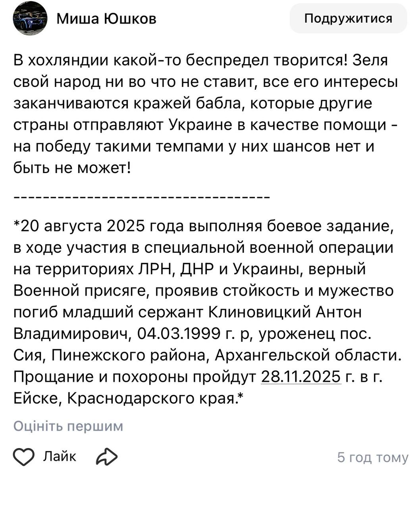Click the 'Оцініть першим' text
The height and width of the screenshot is (508, 420).
[68, 426]
